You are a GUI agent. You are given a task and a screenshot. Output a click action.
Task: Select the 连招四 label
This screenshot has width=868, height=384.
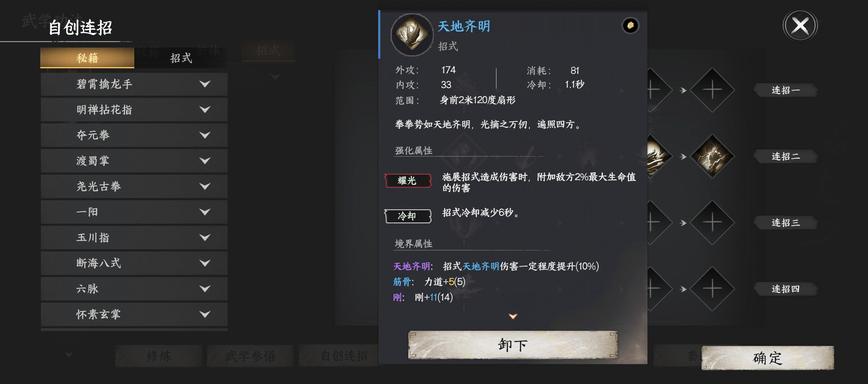point(786,289)
